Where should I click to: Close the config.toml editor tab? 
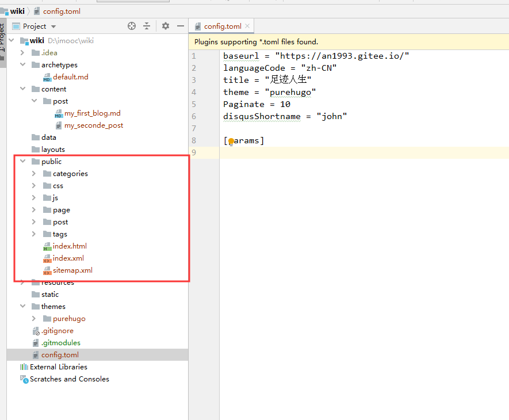pyautogui.click(x=248, y=26)
